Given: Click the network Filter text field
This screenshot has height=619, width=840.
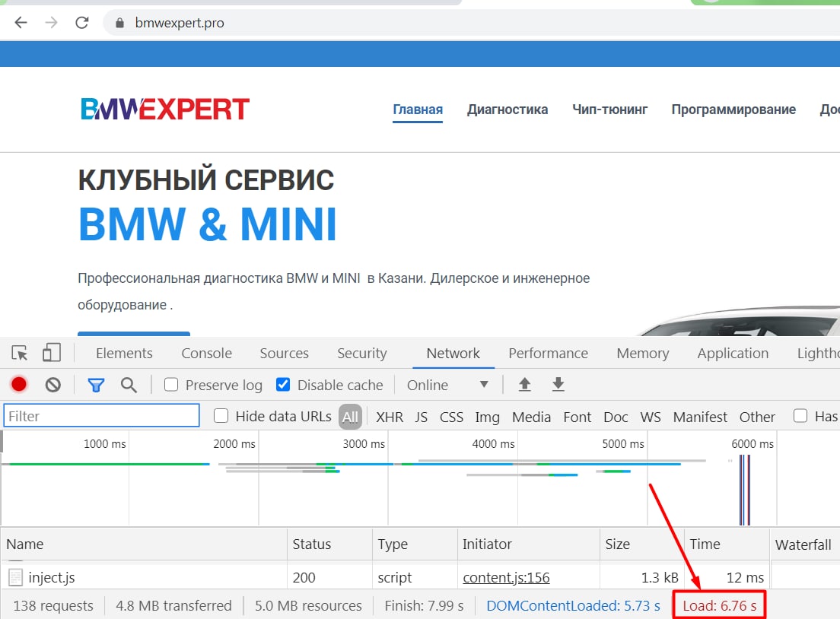Looking at the screenshot, I should [x=102, y=416].
